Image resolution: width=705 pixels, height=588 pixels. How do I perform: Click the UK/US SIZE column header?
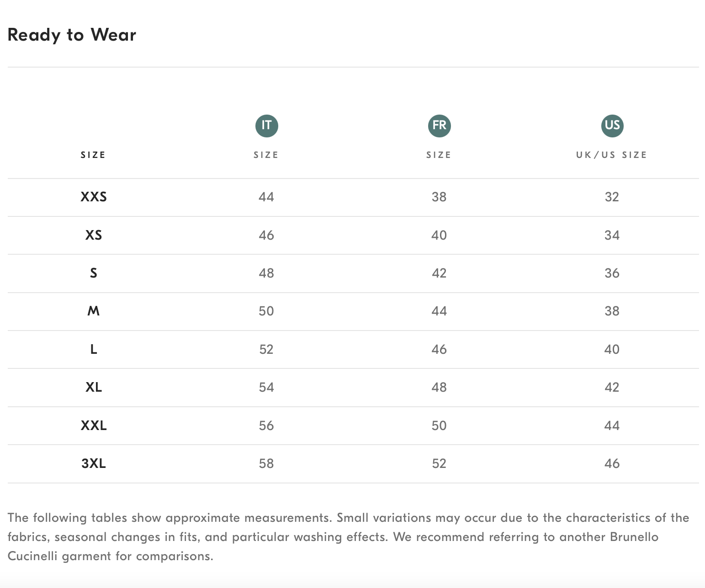point(611,155)
